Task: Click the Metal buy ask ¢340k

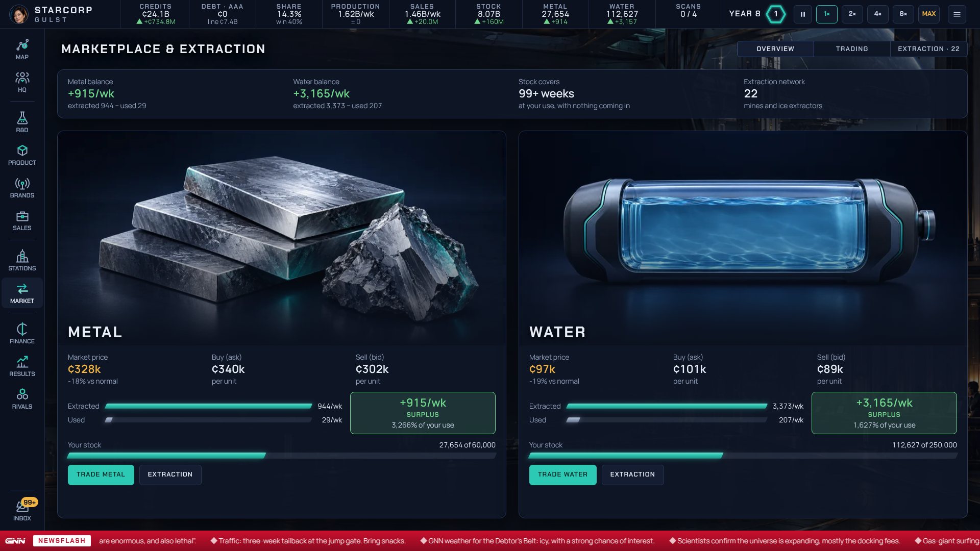Action: pyautogui.click(x=228, y=369)
